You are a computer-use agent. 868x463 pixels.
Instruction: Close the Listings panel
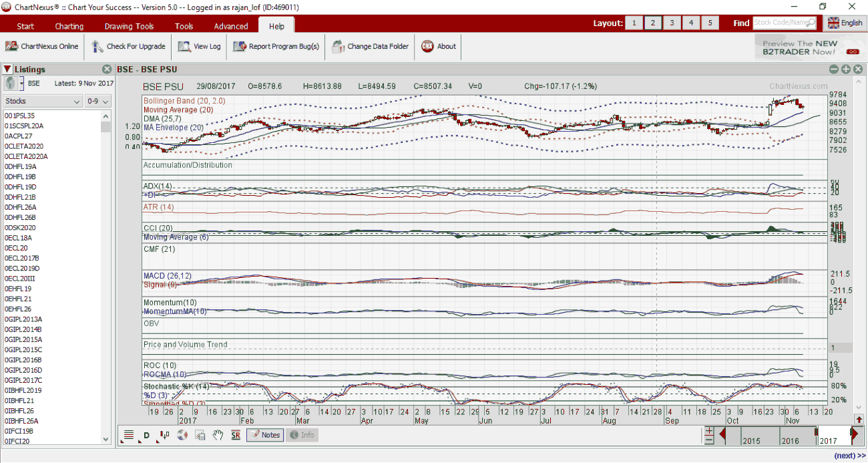(107, 69)
